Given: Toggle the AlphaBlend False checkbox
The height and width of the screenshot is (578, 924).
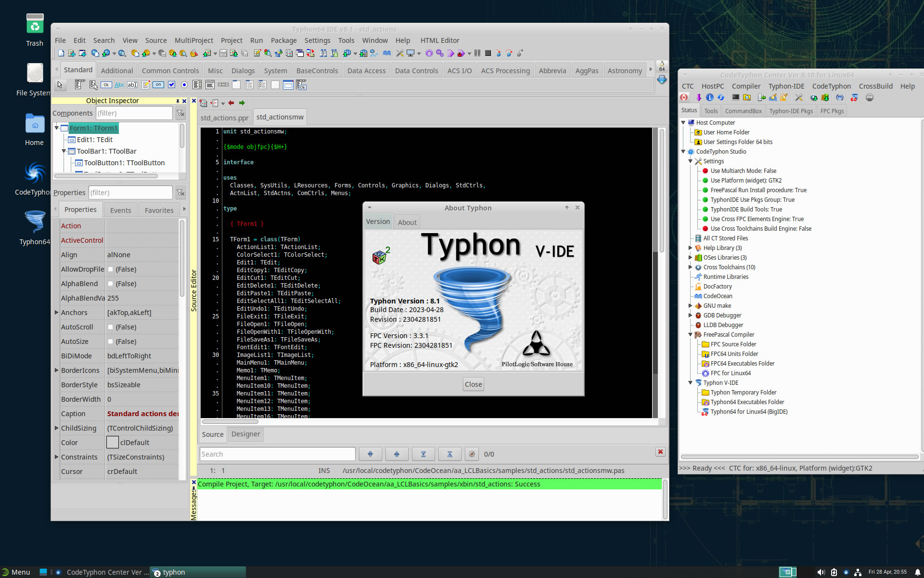Looking at the screenshot, I should point(111,284).
